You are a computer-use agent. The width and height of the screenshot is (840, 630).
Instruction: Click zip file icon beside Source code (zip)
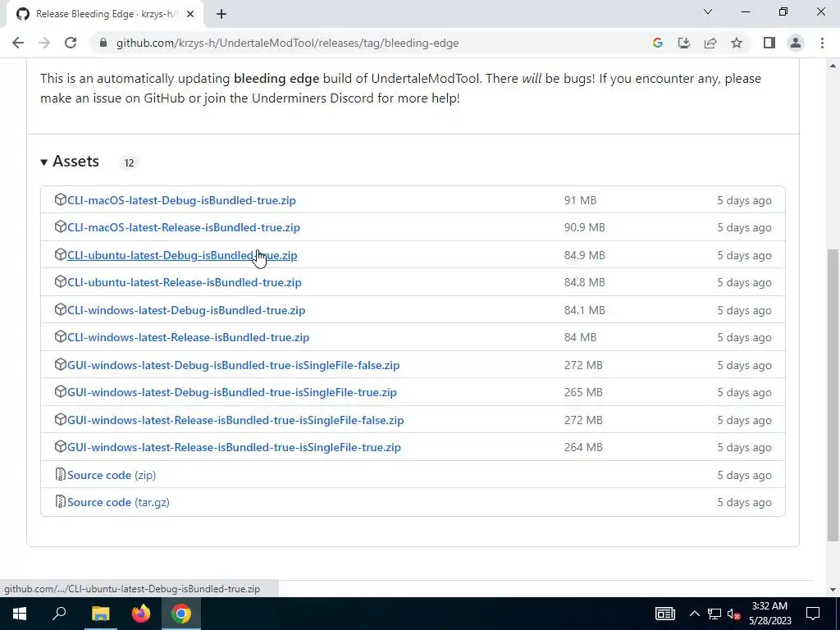point(60,475)
